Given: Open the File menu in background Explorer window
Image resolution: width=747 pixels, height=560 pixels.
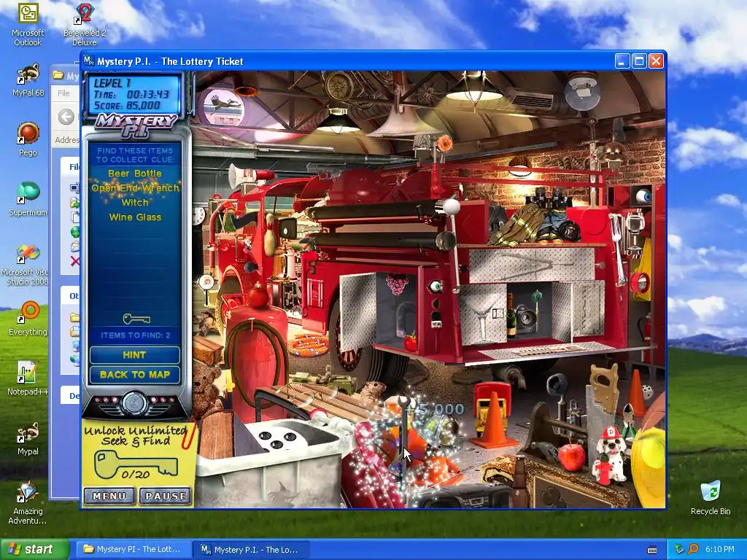Looking at the screenshot, I should [x=64, y=93].
